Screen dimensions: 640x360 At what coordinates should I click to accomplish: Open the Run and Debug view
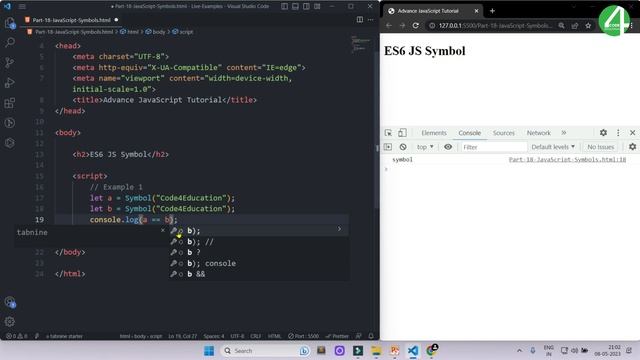point(10,82)
